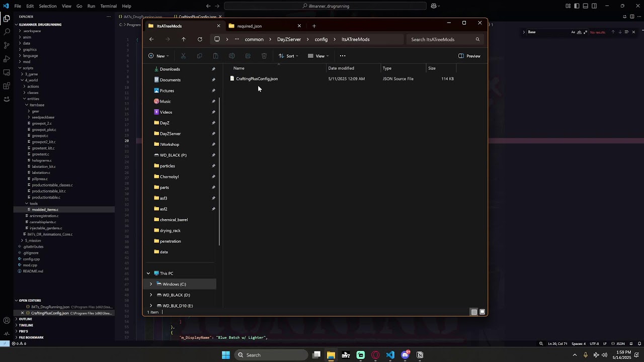644x362 pixels.
Task: Click the taskbar Search box
Action: tap(271, 355)
